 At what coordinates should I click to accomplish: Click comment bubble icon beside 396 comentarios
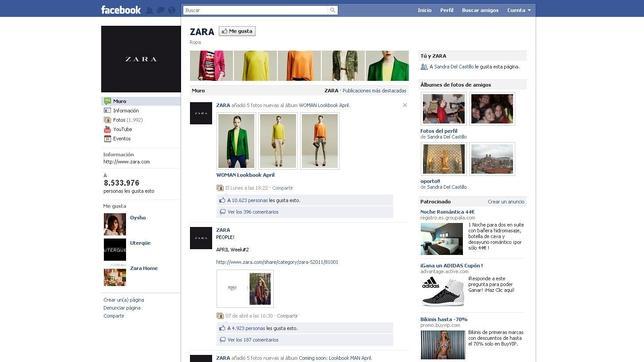click(x=223, y=212)
